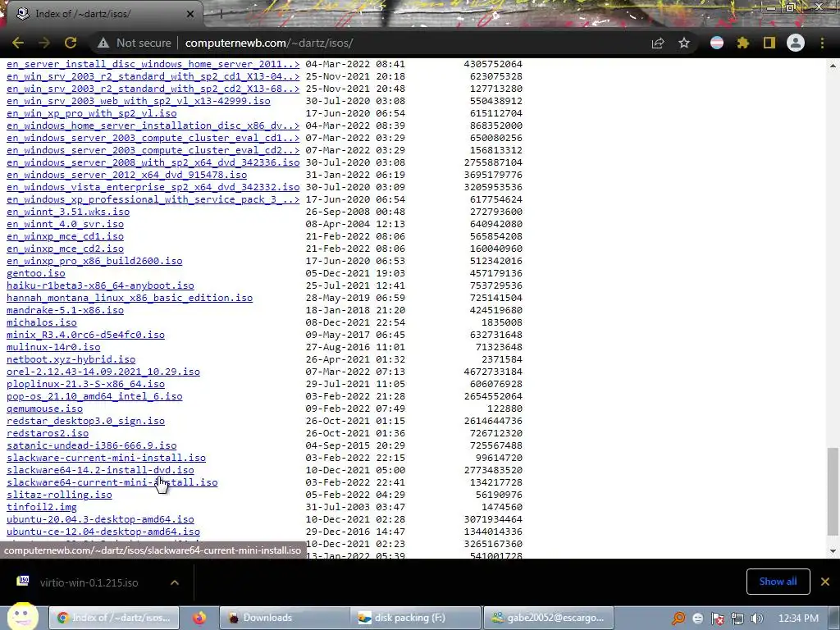The width and height of the screenshot is (840, 630).
Task: Open netboot.xyz-hybrid.iso link
Action: coord(71,359)
